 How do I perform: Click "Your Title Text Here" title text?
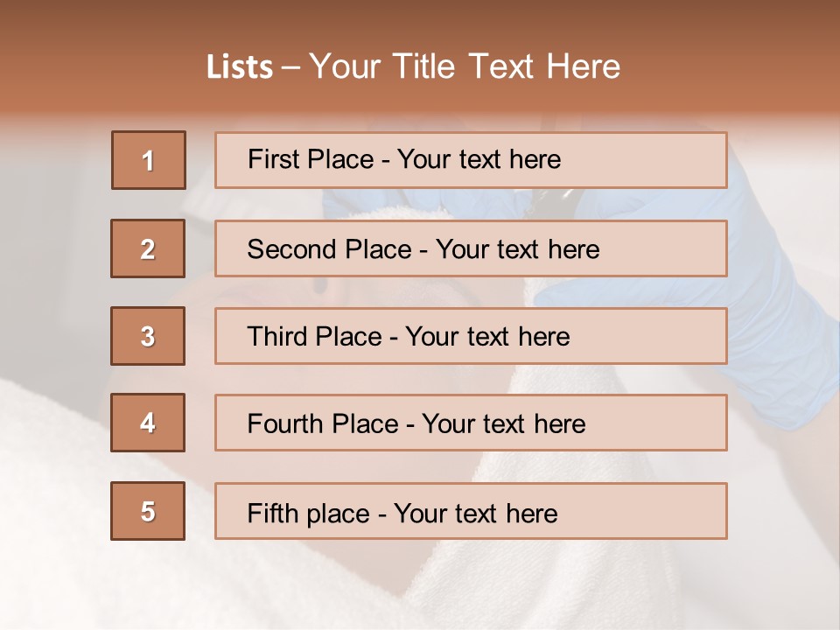[x=465, y=67]
